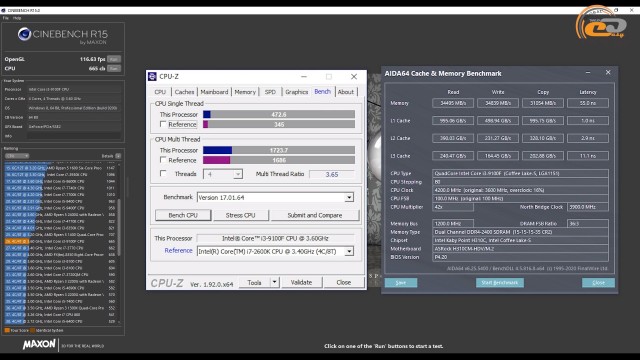Click the Stress CPU button
The image size is (640, 360).
pyautogui.click(x=240, y=215)
